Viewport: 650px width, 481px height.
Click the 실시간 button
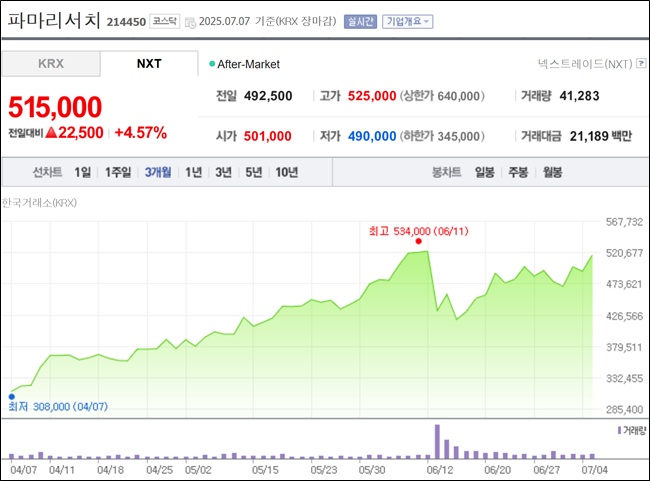(x=360, y=22)
